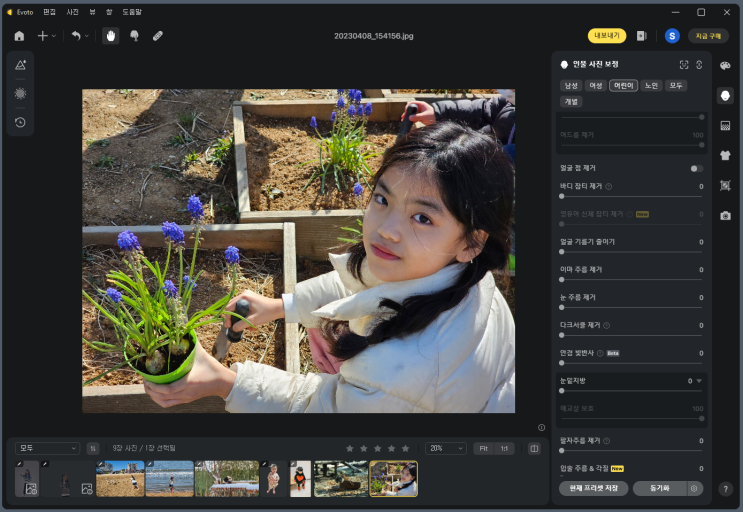Adjust the 바디 잡티 제거 slider

(631, 196)
